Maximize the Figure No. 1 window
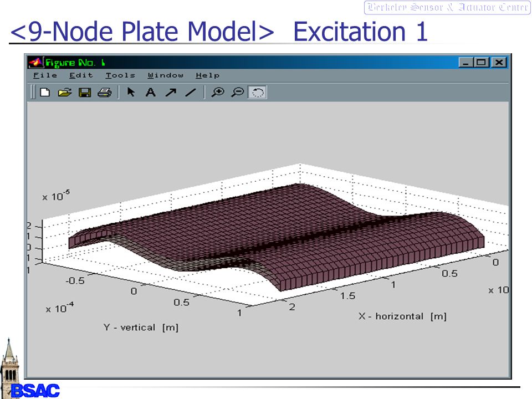This screenshot has height=399, width=532. tap(482, 63)
